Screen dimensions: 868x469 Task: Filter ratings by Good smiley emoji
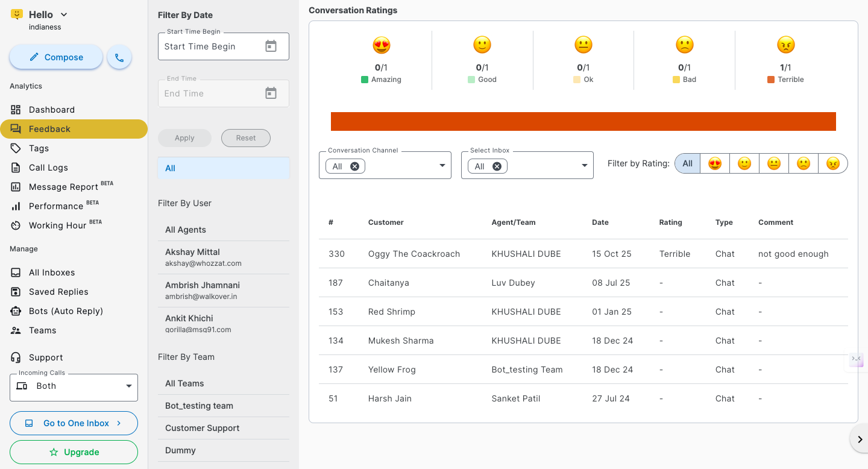(744, 163)
